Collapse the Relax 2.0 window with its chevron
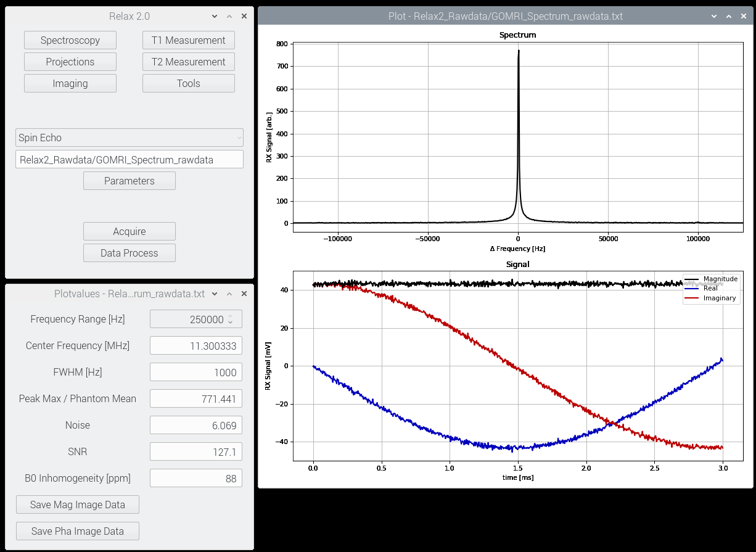Image resolution: width=756 pixels, height=552 pixels. point(214,16)
